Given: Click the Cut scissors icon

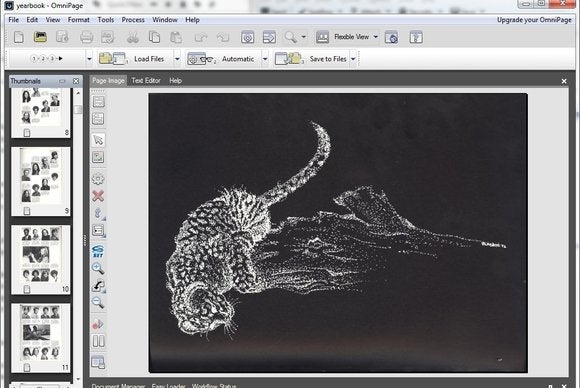Looking at the screenshot, I should (132, 37).
